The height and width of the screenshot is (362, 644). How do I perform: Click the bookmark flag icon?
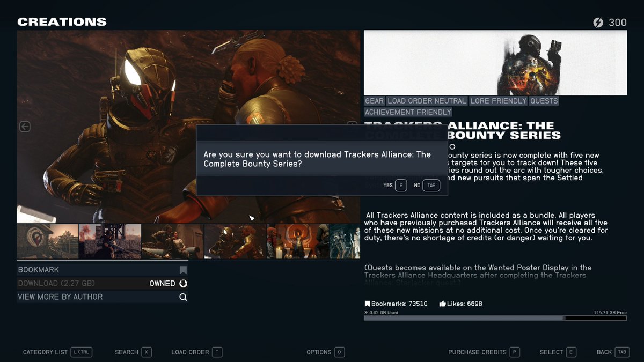click(183, 270)
